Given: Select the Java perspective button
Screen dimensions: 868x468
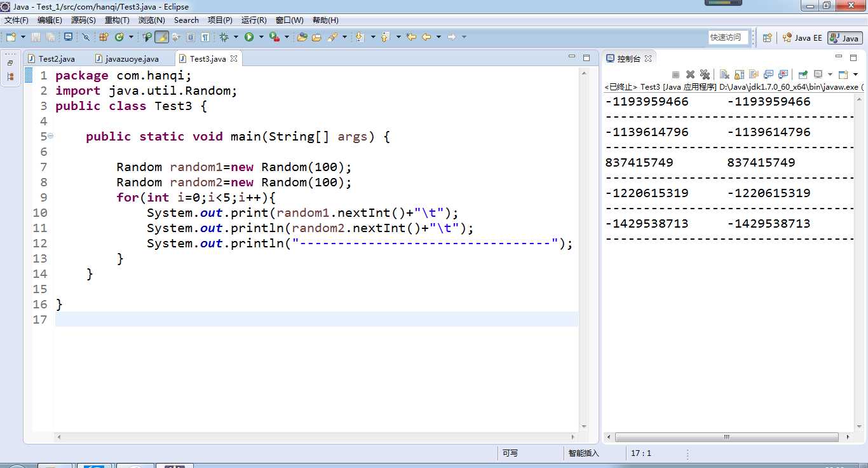Looking at the screenshot, I should pyautogui.click(x=844, y=38).
